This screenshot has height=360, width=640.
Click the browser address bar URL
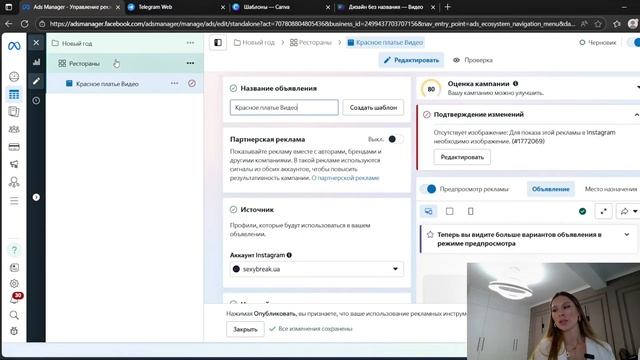(312, 24)
